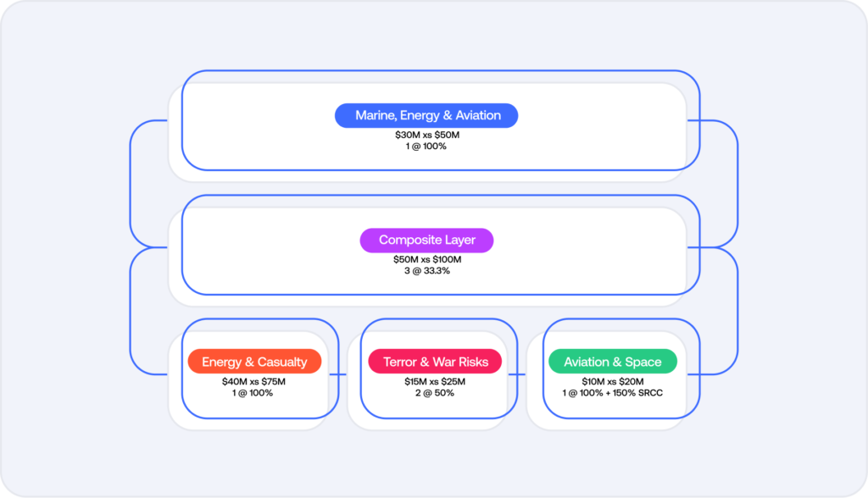Select the "2 @ 50%" text

coord(435,392)
